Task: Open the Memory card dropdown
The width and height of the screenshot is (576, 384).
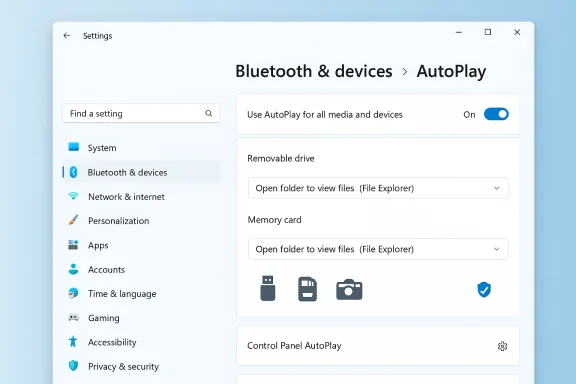Action: tap(378, 249)
